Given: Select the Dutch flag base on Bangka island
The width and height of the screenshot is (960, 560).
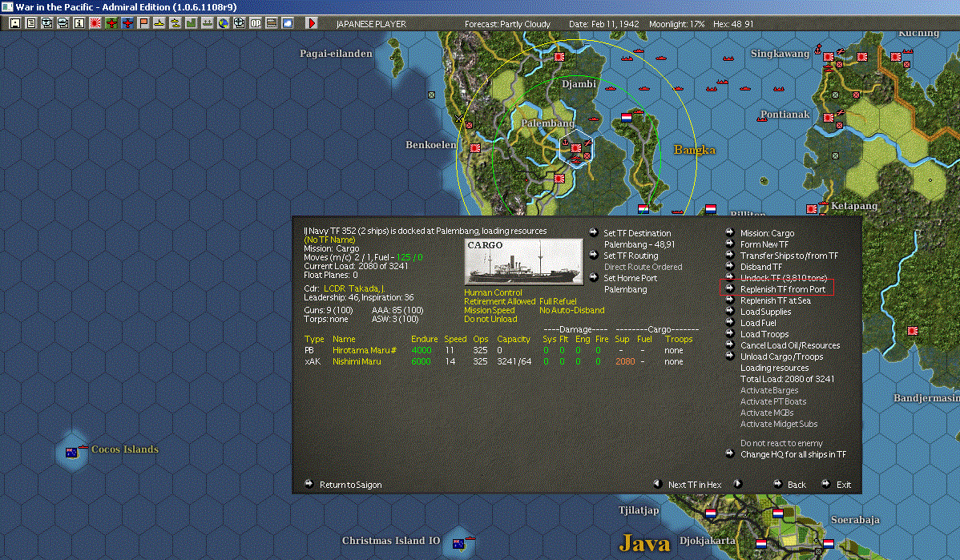Looking at the screenshot, I should point(627,117).
